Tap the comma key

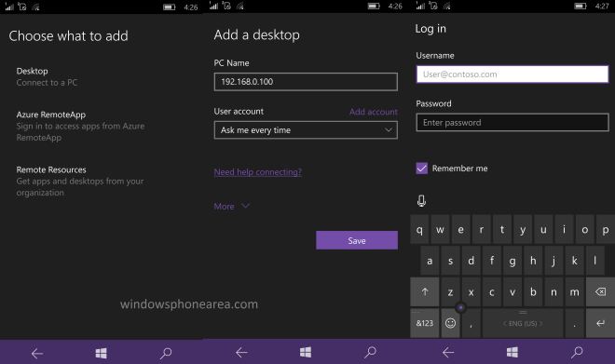[x=471, y=323]
